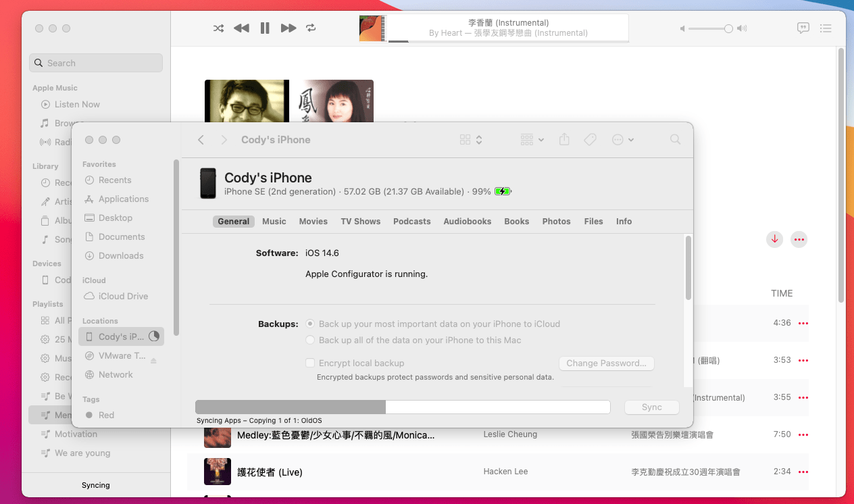Go back in Finder window
The image size is (854, 504).
tap(201, 140)
